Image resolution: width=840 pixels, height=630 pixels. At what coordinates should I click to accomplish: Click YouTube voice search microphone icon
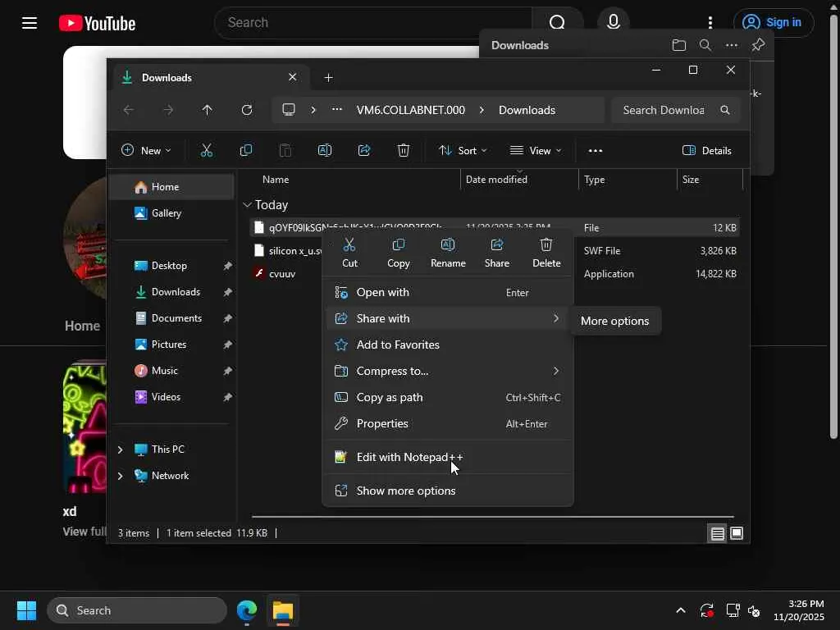pyautogui.click(x=613, y=22)
